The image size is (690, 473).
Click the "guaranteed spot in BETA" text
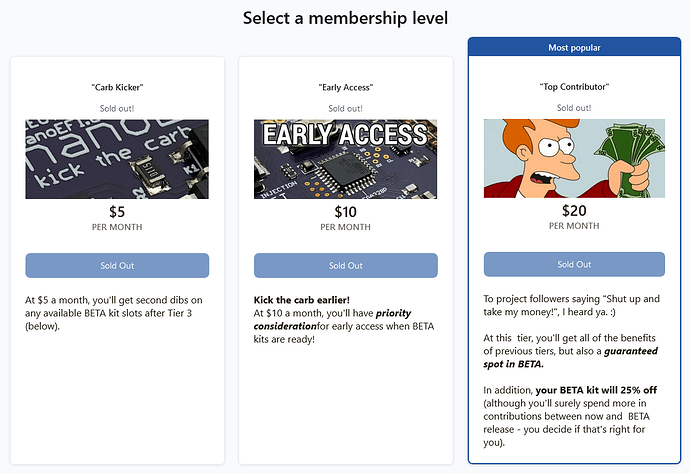tap(570, 357)
